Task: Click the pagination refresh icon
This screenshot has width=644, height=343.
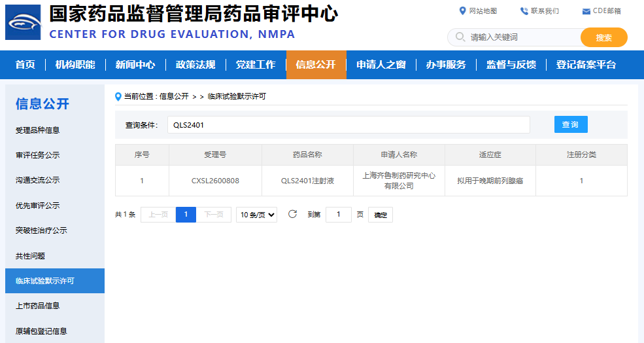Action: pyautogui.click(x=292, y=214)
